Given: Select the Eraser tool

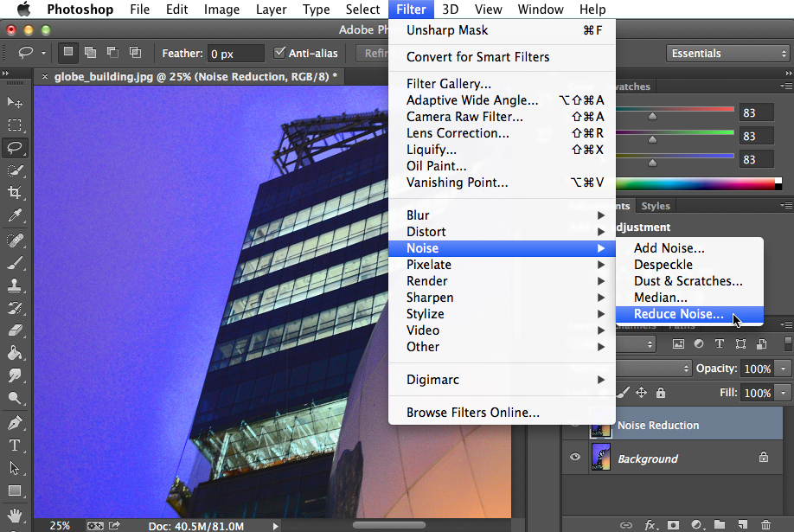Looking at the screenshot, I should (15, 331).
